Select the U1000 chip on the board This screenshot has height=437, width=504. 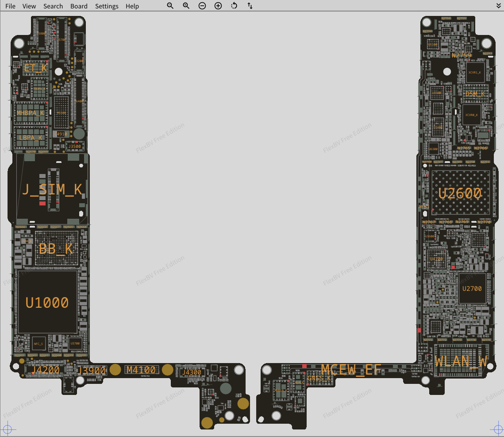pos(47,302)
